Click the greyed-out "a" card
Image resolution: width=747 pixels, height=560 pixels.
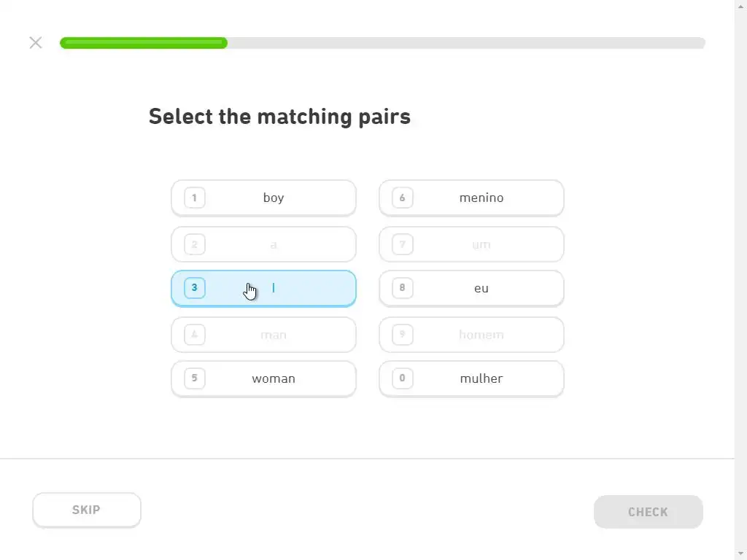click(263, 244)
